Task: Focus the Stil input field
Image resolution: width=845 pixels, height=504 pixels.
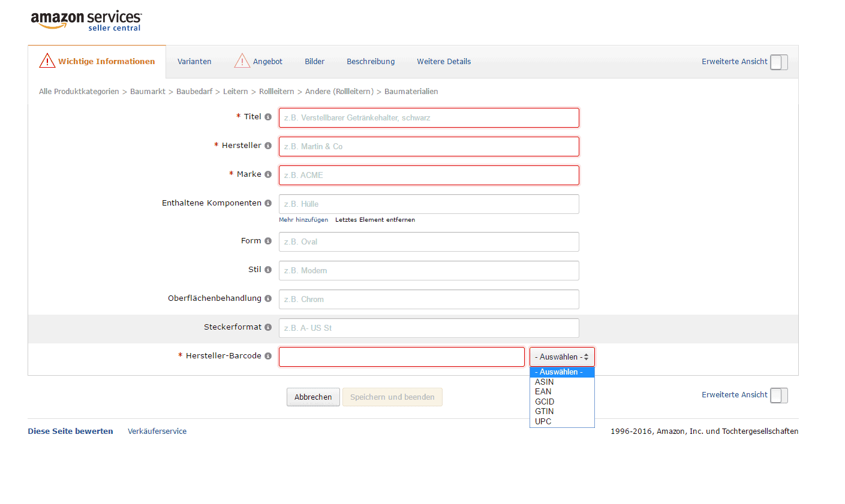Action: tap(429, 270)
